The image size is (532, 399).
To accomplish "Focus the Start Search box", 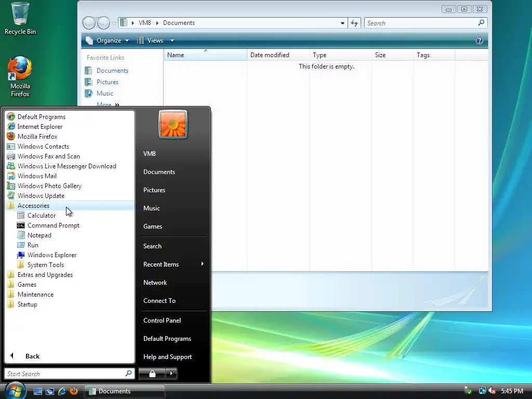I will pyautogui.click(x=69, y=374).
